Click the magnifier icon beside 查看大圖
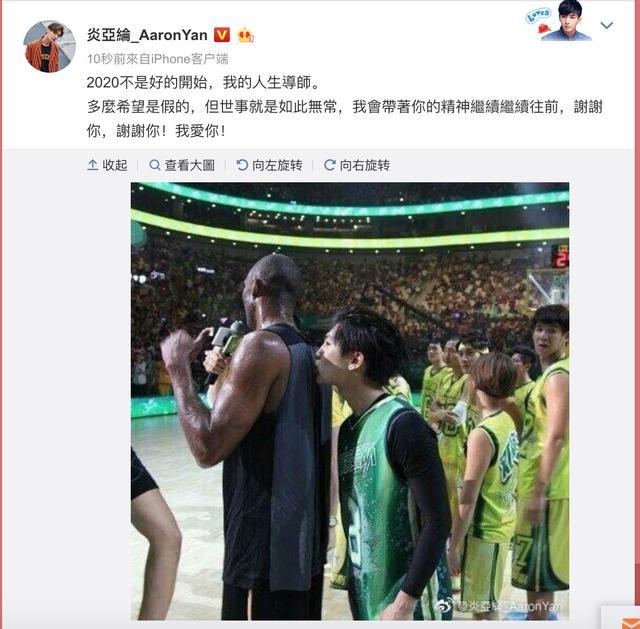 [x=155, y=165]
